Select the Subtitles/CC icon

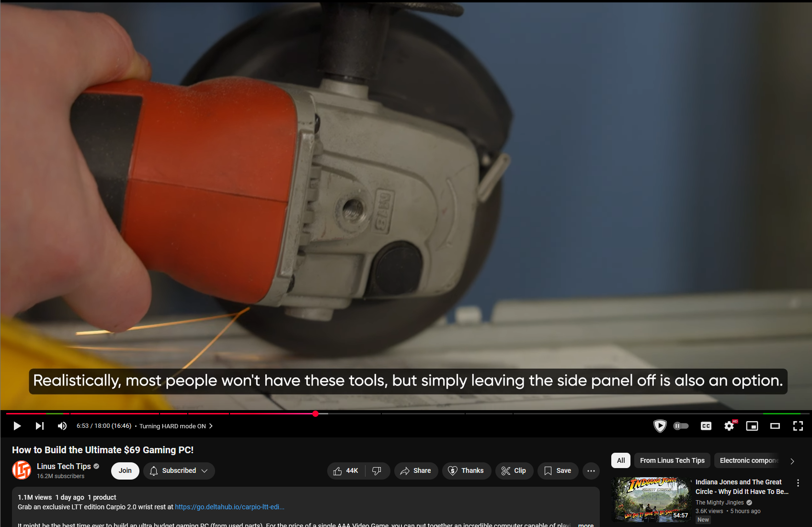(x=706, y=426)
